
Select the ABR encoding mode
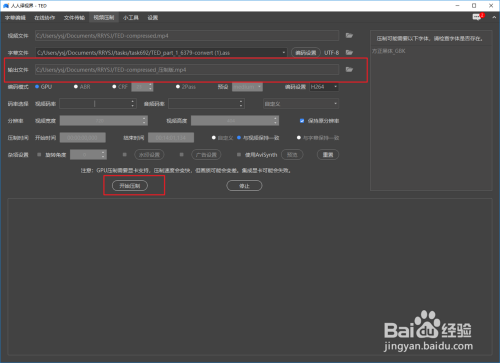(x=76, y=87)
